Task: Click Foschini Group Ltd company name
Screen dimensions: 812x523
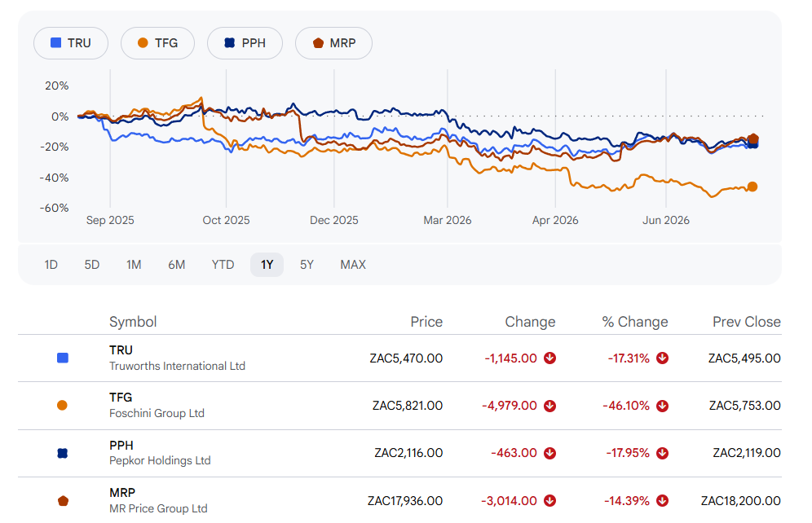Action: tap(157, 413)
